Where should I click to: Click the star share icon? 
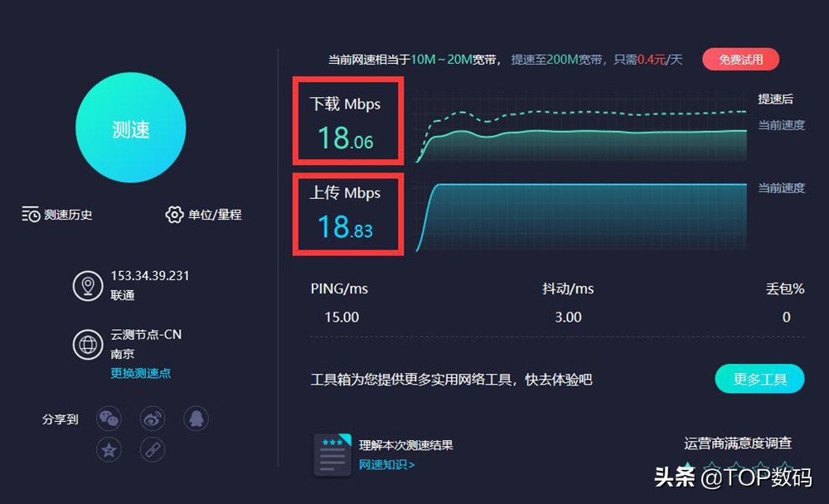pyautogui.click(x=109, y=449)
